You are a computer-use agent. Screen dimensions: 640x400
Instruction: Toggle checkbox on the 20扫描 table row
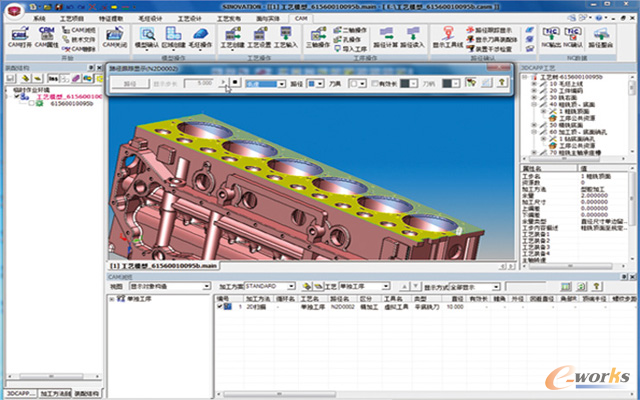pos(220,306)
